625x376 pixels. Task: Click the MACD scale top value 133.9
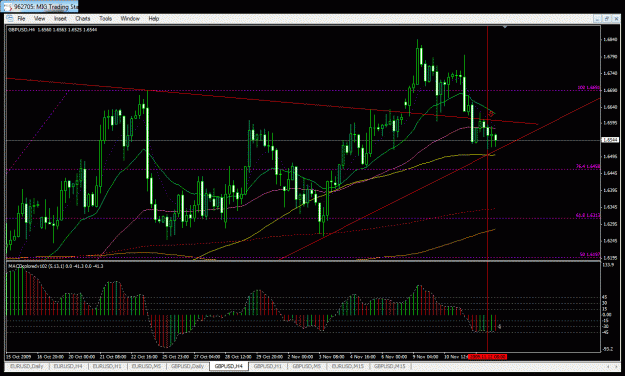(608, 265)
